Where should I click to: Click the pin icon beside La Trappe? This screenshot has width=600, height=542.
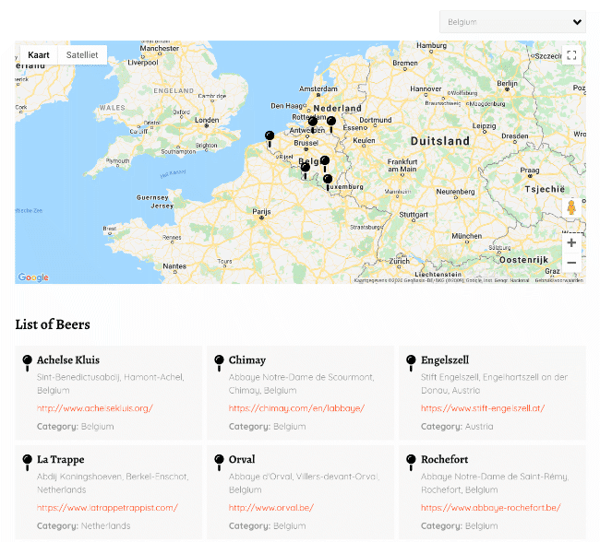[27, 462]
